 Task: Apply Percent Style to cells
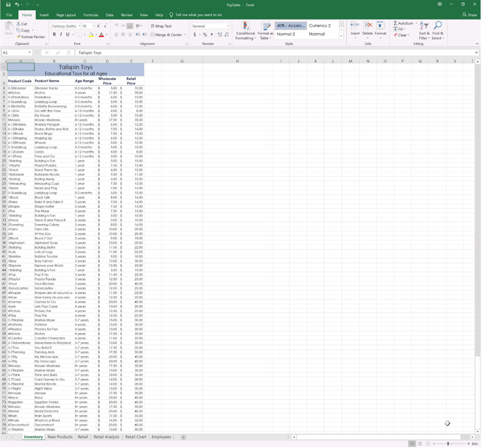tap(205, 35)
